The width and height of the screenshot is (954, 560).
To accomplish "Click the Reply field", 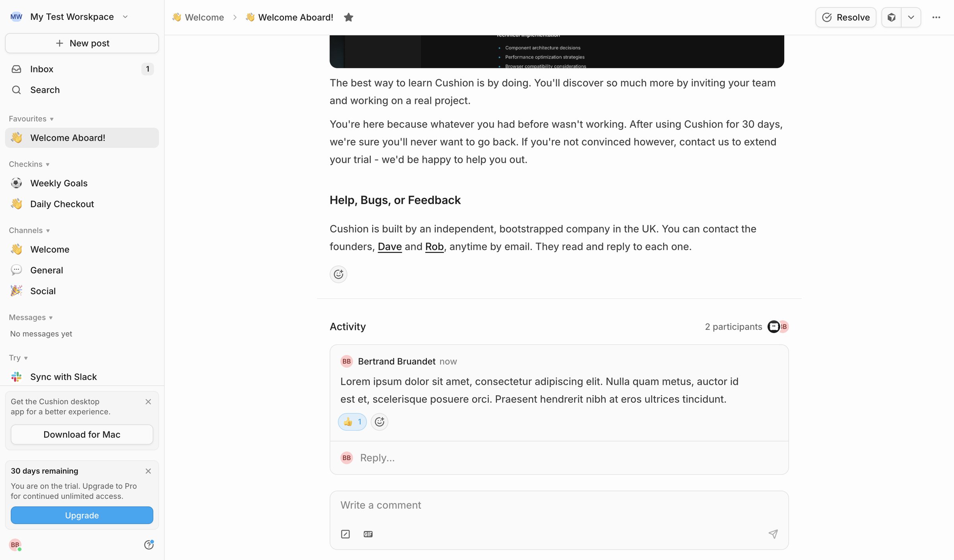I will (x=559, y=458).
